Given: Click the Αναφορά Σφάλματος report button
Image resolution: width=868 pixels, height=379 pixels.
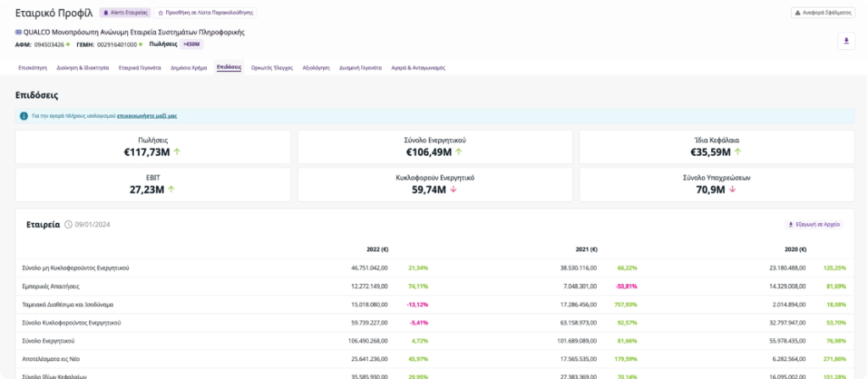Looking at the screenshot, I should pos(822,13).
